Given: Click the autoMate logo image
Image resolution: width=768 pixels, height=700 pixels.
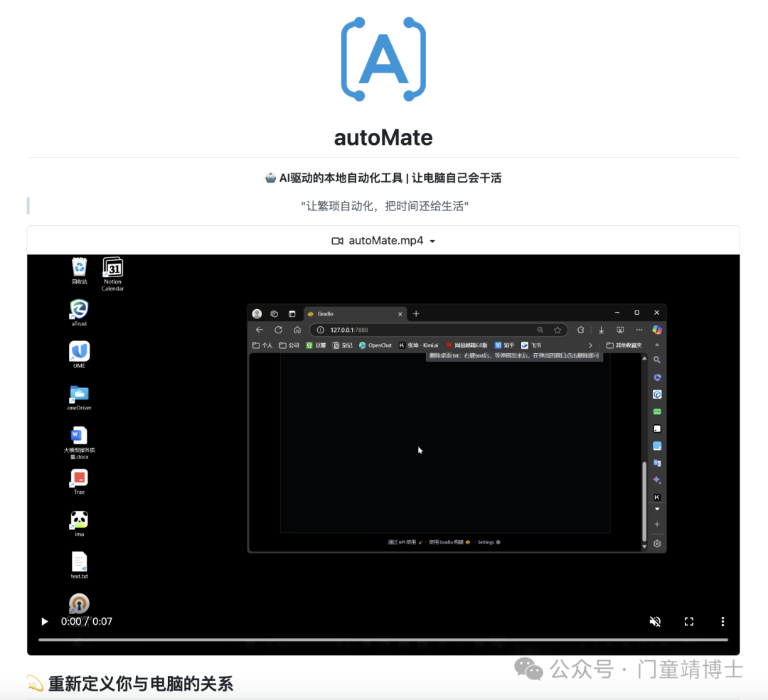Looking at the screenshot, I should (x=383, y=59).
